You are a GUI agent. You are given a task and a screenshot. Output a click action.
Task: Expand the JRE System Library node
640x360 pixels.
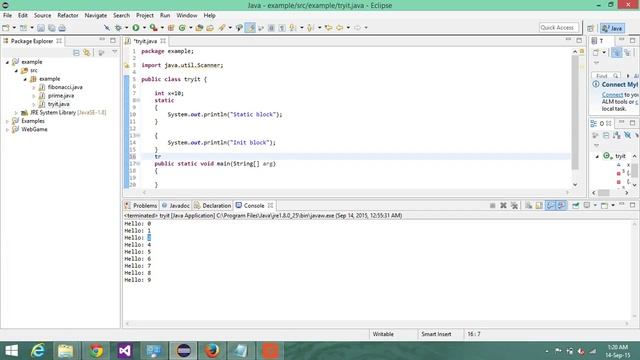tap(16, 113)
